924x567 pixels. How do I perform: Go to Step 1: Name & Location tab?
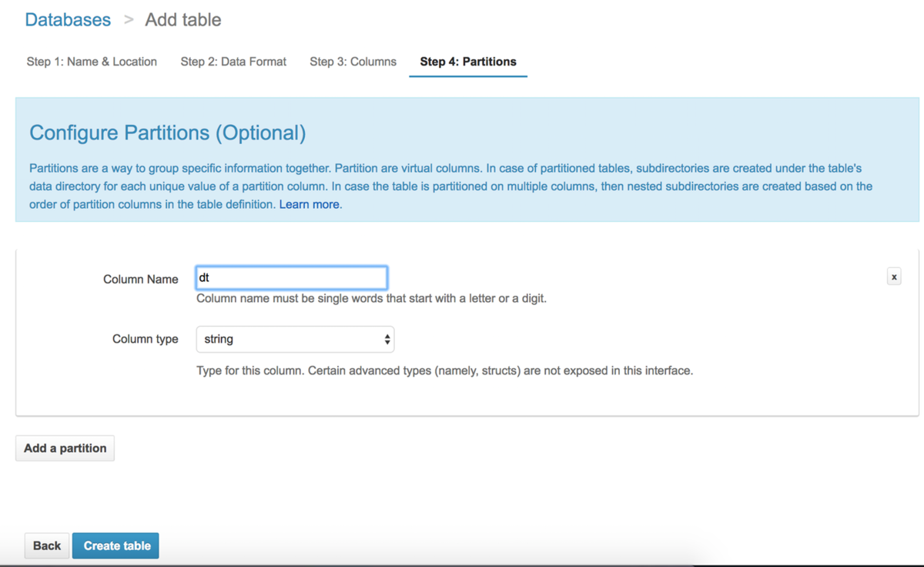click(x=92, y=62)
